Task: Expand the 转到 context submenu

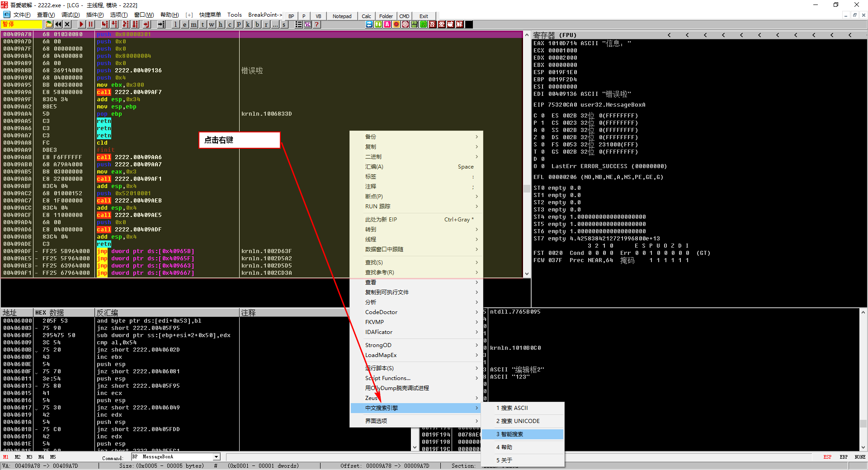Action: coord(416,230)
